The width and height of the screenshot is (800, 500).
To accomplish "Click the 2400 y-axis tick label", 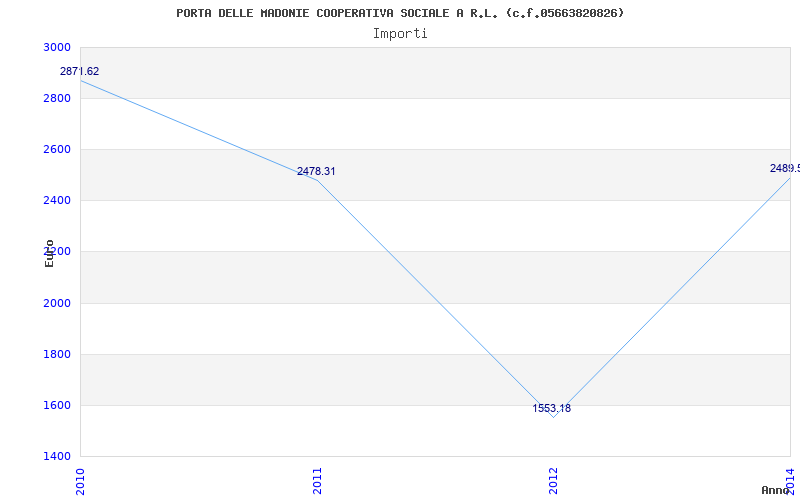I will [56, 201].
